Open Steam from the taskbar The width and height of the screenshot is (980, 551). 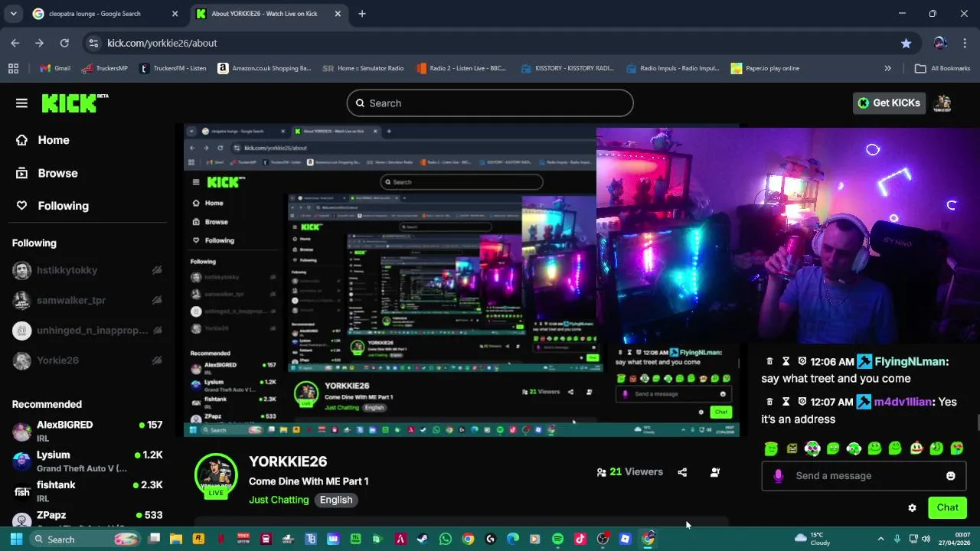point(423,539)
